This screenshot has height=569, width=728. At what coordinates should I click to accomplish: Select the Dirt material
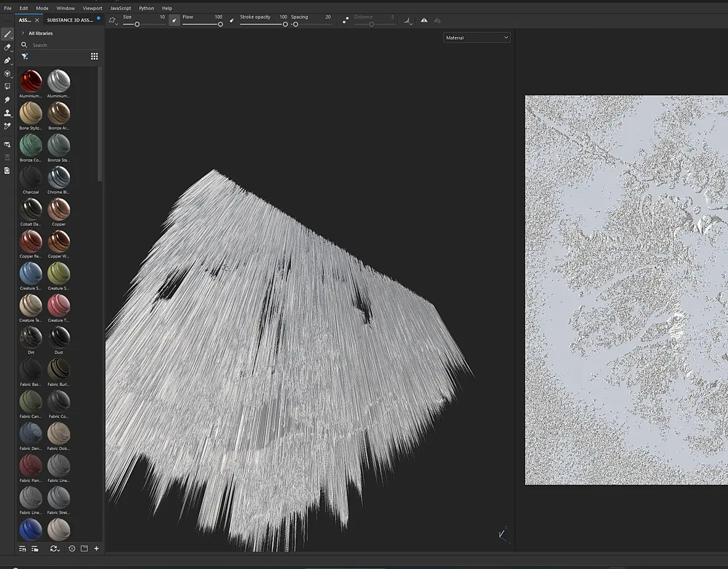click(x=31, y=337)
